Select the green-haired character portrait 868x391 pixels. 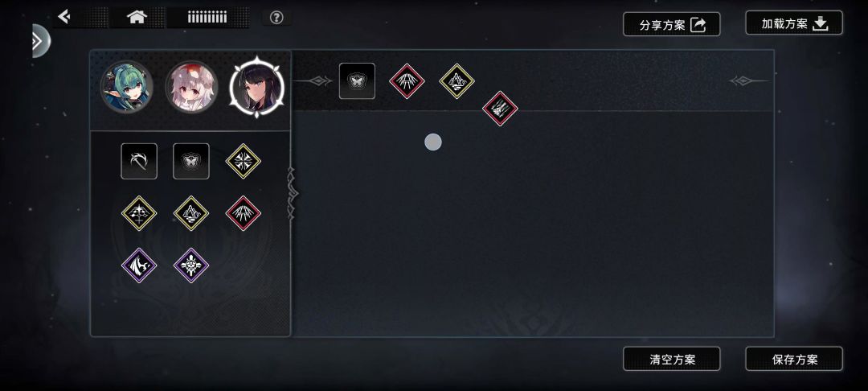pos(127,87)
